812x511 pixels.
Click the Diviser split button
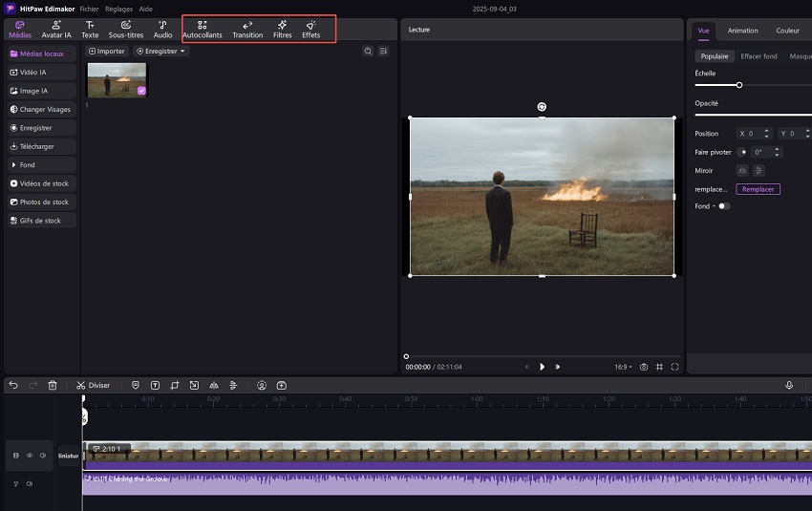point(94,385)
